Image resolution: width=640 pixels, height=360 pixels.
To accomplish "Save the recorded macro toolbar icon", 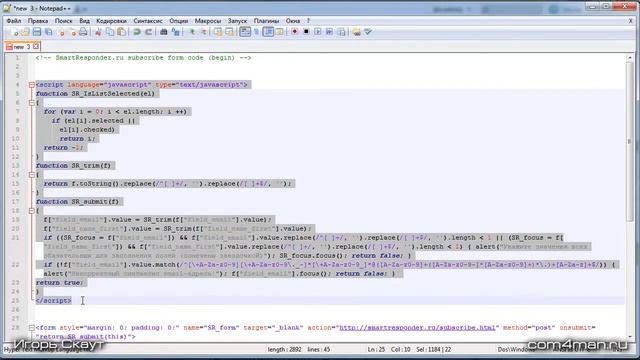I will click(341, 32).
